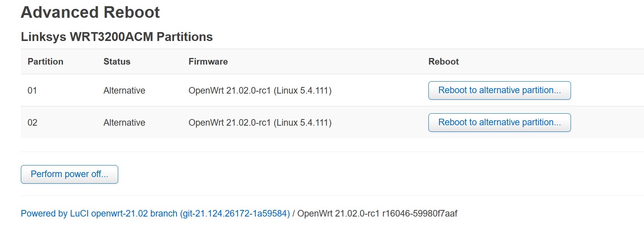Click the Advanced Reboot page heading

click(90, 12)
